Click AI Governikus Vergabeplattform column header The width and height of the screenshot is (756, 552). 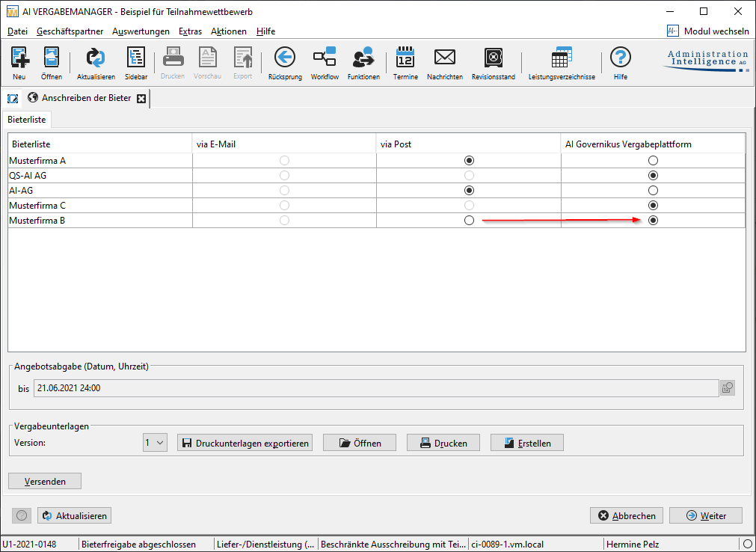pos(653,144)
